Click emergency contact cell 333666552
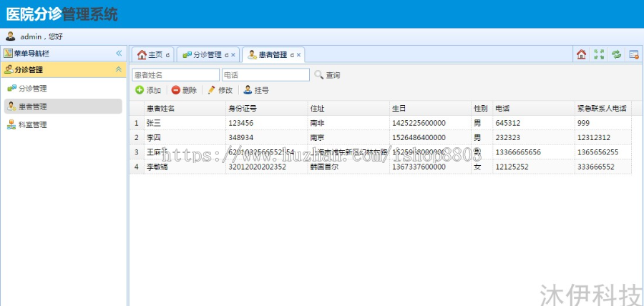The image size is (644, 306). pos(603,167)
